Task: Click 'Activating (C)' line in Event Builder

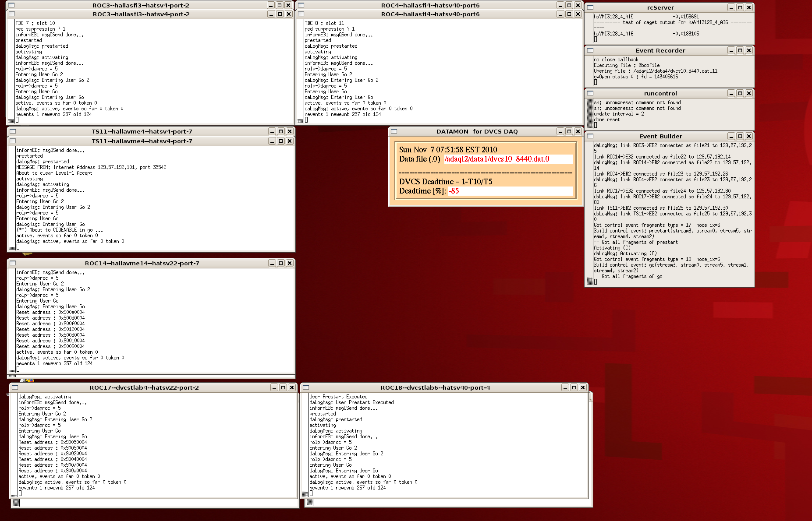Action: (x=612, y=248)
